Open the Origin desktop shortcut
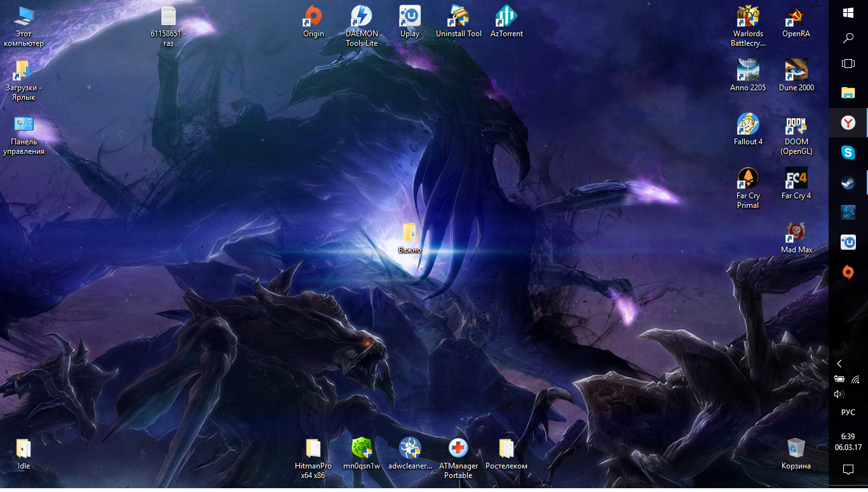This screenshot has height=492, width=868. (x=313, y=22)
